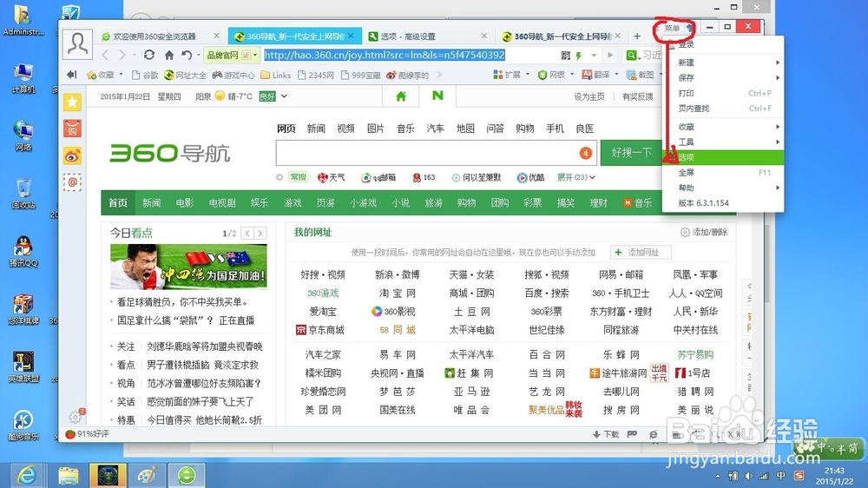Click the football news thumbnail image
This screenshot has width=868, height=488.
click(x=188, y=267)
